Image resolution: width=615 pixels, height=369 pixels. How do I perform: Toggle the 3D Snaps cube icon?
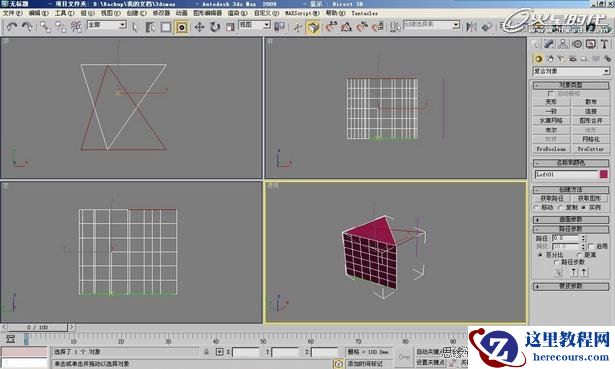click(x=313, y=27)
